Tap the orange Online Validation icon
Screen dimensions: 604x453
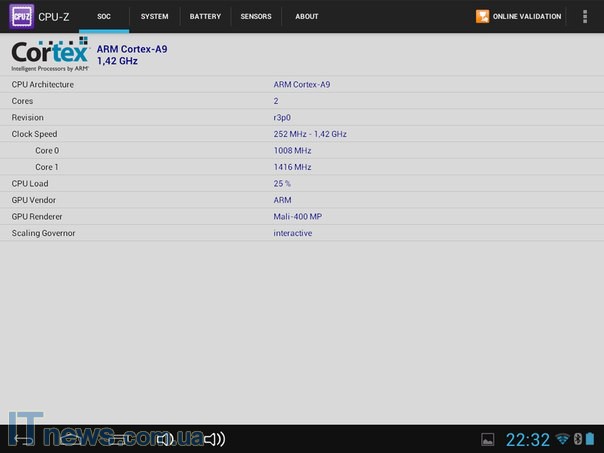point(483,16)
